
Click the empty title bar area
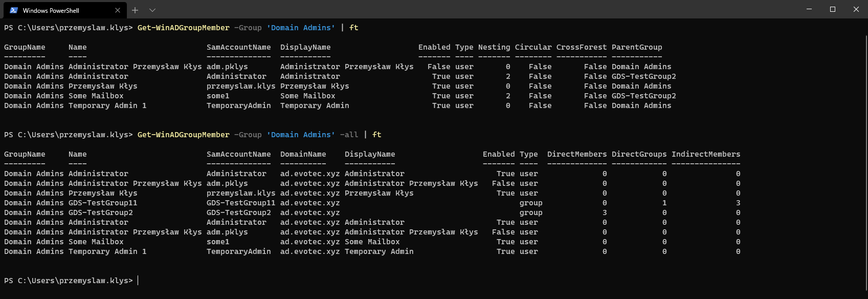[460, 9]
